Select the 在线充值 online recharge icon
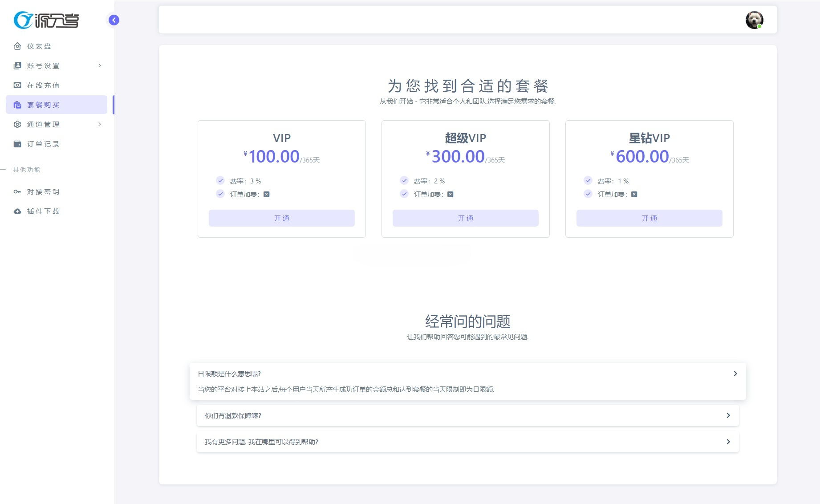The image size is (820, 504). pos(17,85)
